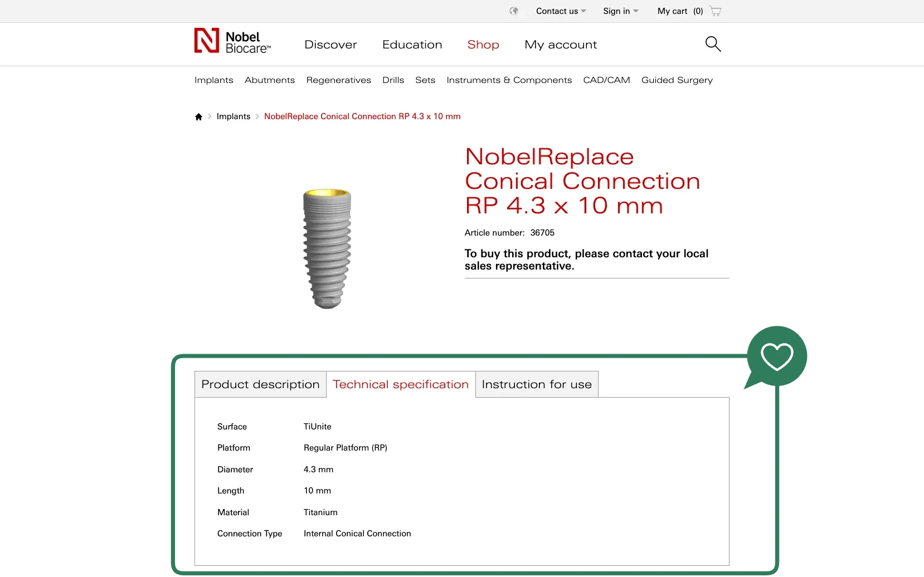Click Regular Platform (RP) value
Image resolution: width=924 pixels, height=577 pixels.
pyautogui.click(x=346, y=448)
